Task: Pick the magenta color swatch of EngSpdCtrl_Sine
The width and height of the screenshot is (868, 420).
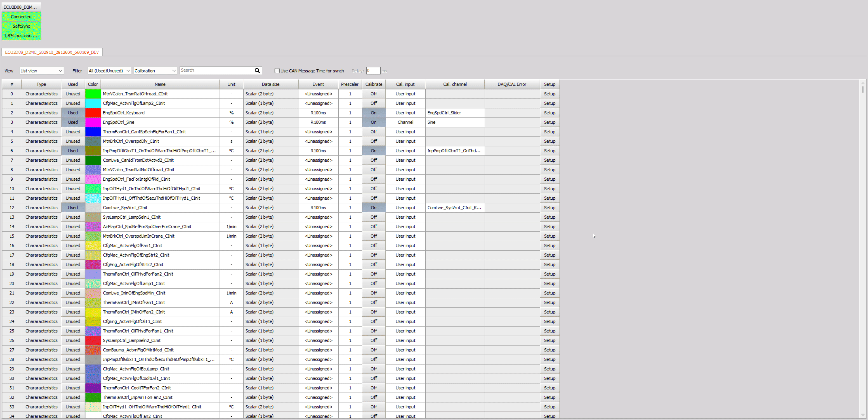Action: point(93,122)
